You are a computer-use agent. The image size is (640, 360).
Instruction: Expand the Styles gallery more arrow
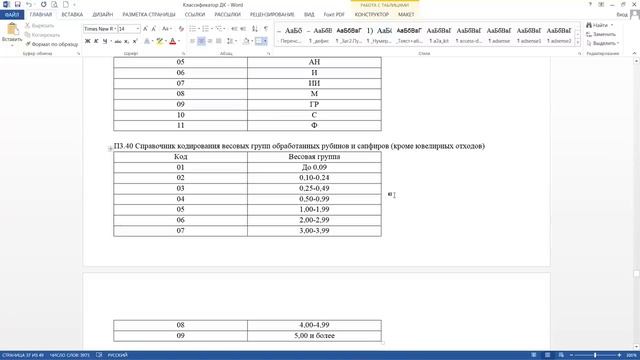[578, 42]
